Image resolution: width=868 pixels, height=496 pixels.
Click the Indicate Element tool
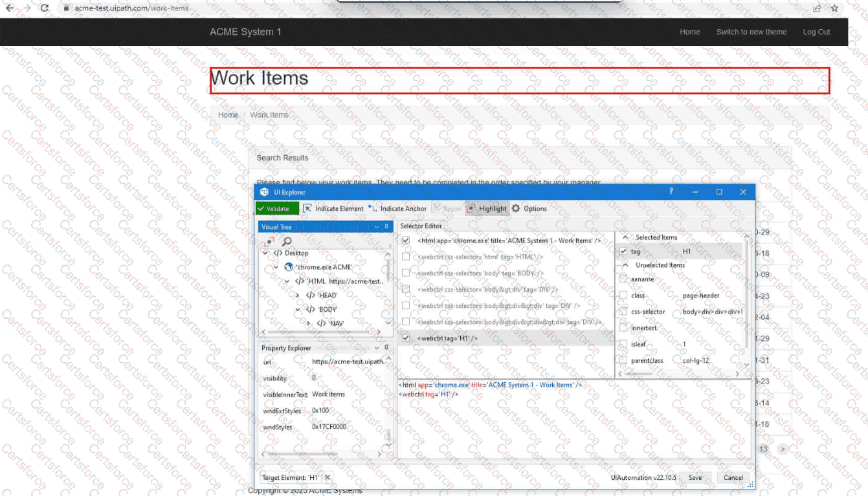(333, 208)
